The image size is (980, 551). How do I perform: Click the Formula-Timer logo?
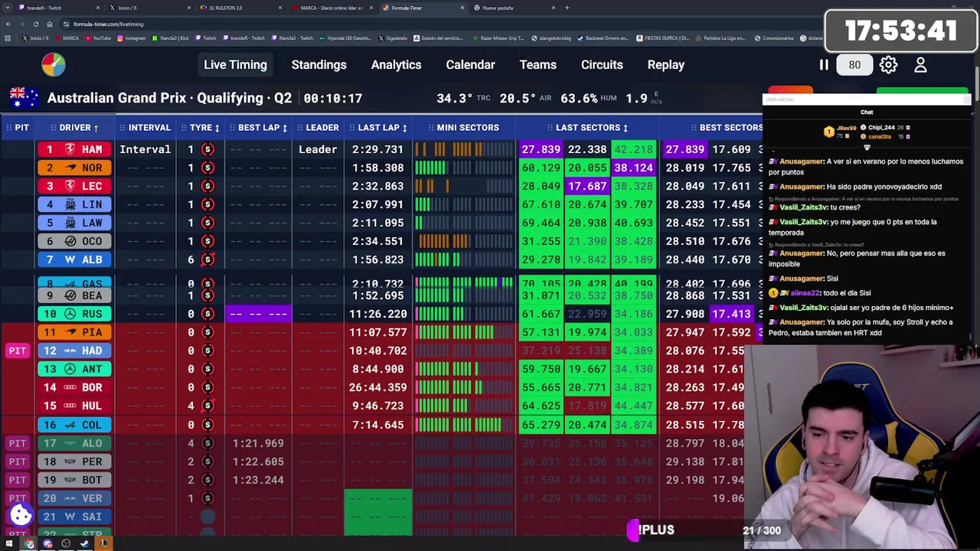(x=54, y=65)
